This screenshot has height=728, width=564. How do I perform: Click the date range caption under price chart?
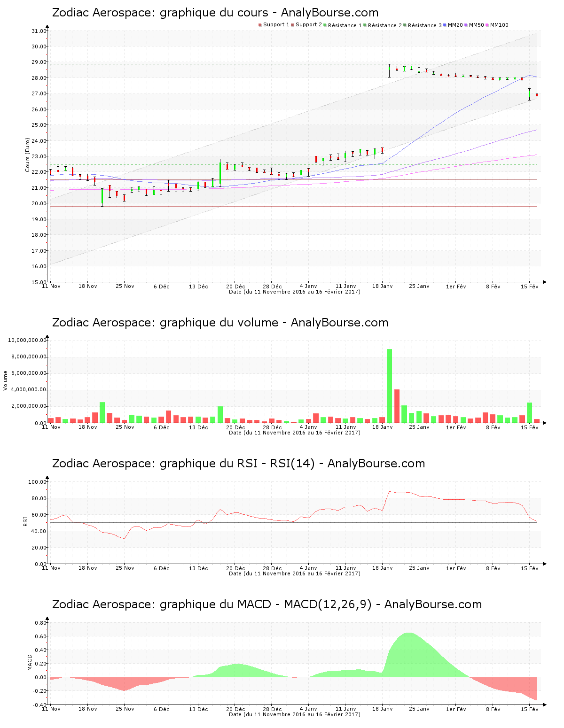click(x=295, y=292)
